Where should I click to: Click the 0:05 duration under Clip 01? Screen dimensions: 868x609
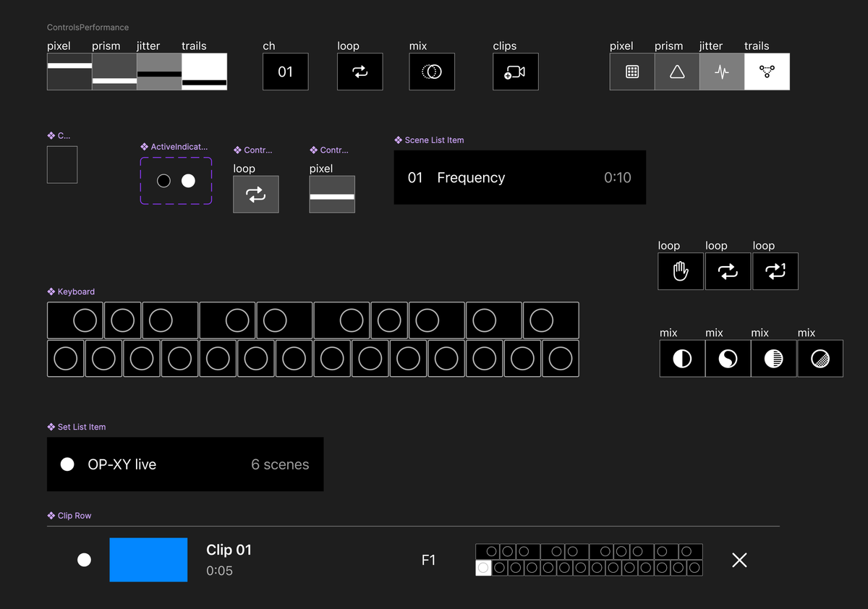pyautogui.click(x=219, y=571)
